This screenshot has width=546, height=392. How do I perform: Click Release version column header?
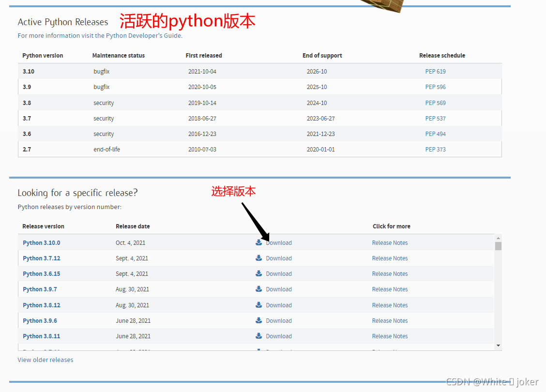pyautogui.click(x=43, y=226)
